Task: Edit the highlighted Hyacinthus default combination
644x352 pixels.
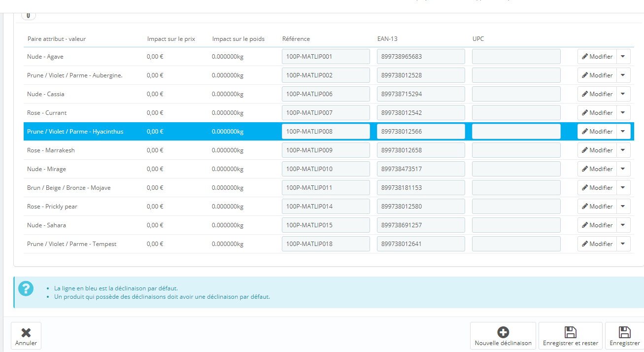Action: point(597,132)
